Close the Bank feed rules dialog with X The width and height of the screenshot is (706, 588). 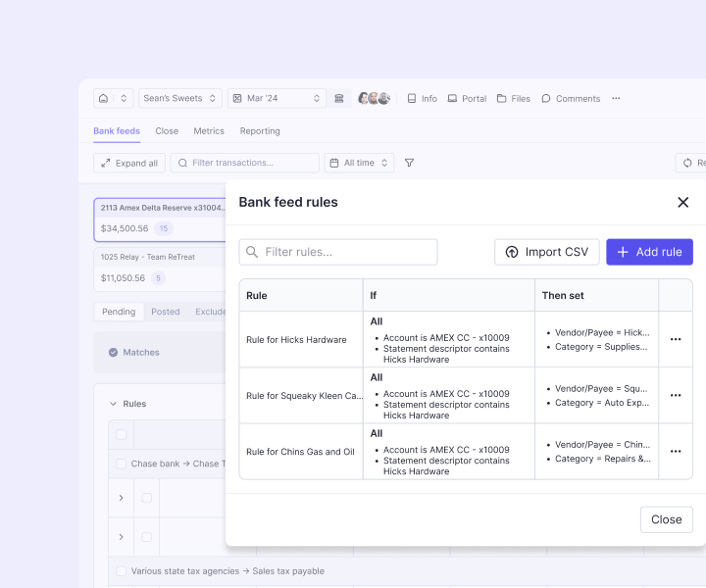(683, 203)
